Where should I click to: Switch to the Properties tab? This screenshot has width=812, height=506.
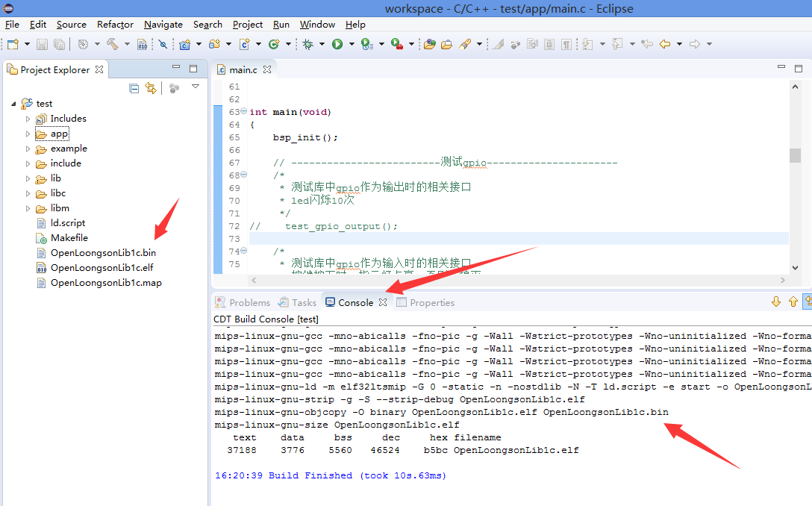point(425,302)
